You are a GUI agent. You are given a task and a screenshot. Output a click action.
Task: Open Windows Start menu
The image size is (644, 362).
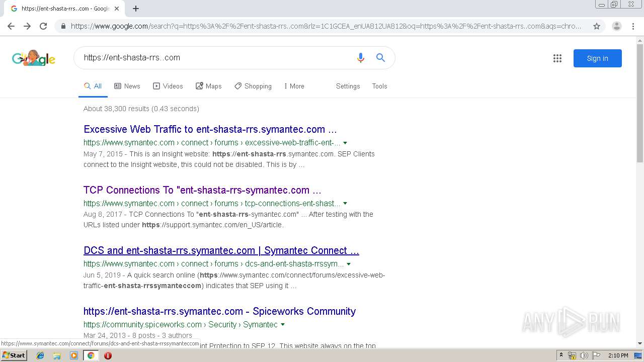coord(14,355)
